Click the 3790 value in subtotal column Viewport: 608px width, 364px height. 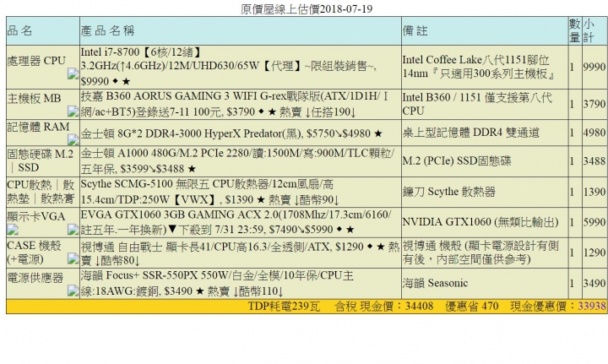[594, 104]
